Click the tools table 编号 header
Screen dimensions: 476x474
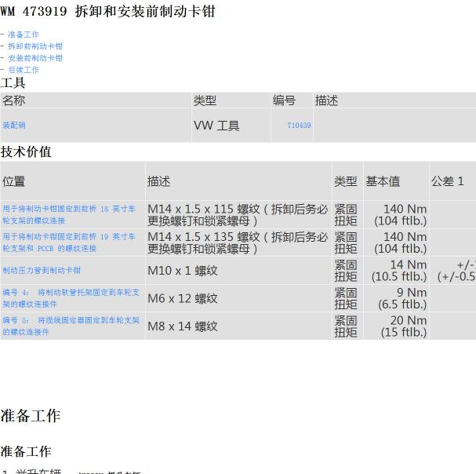284,100
